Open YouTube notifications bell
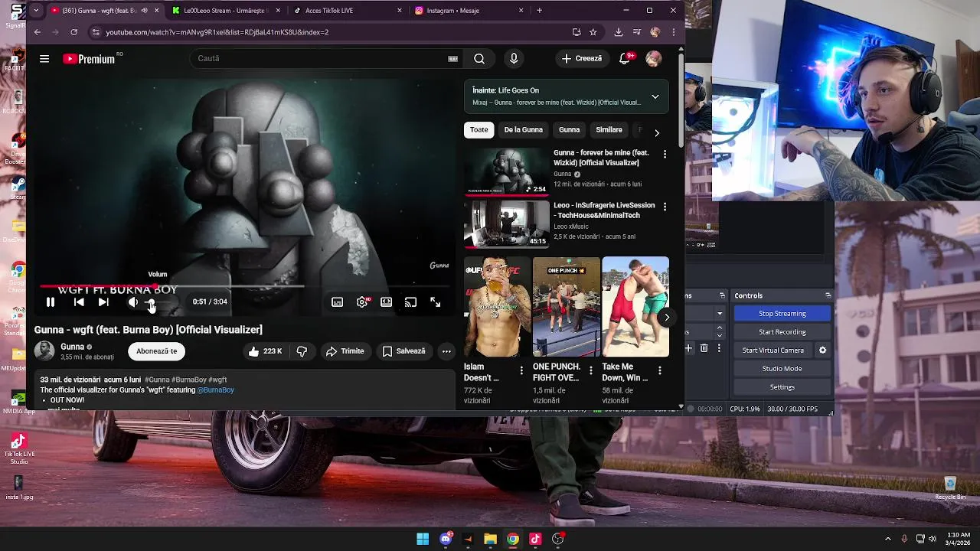The height and width of the screenshot is (551, 980). pos(625,59)
